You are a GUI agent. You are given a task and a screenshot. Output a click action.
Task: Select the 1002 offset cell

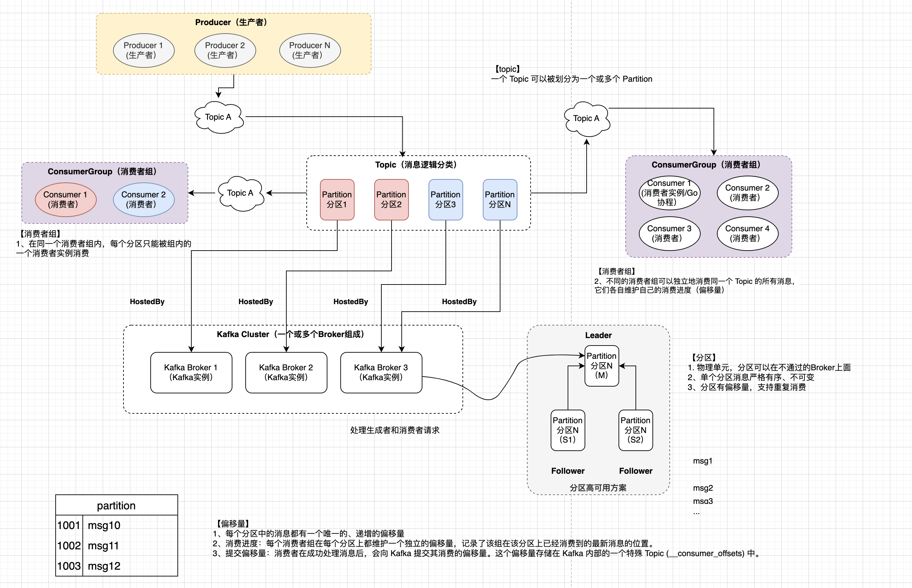click(69, 546)
